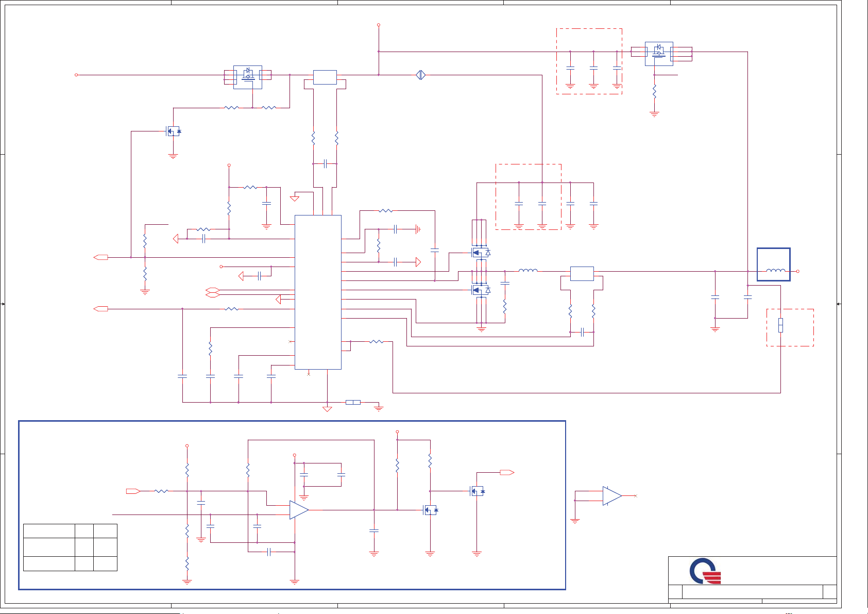Image resolution: width=868 pixels, height=614 pixels.
Task: Select the sense resistor box above the controller IC
Action: 325,77
